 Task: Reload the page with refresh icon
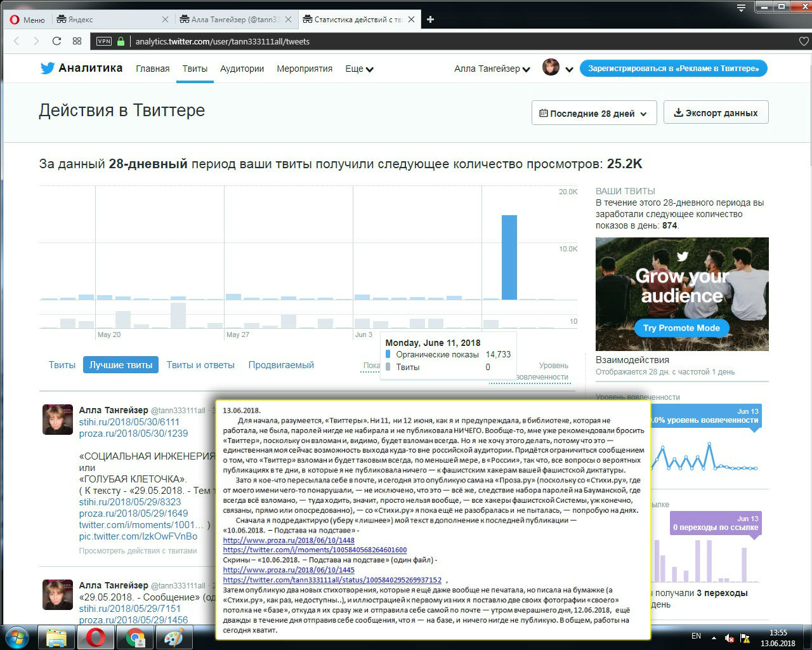click(56, 41)
